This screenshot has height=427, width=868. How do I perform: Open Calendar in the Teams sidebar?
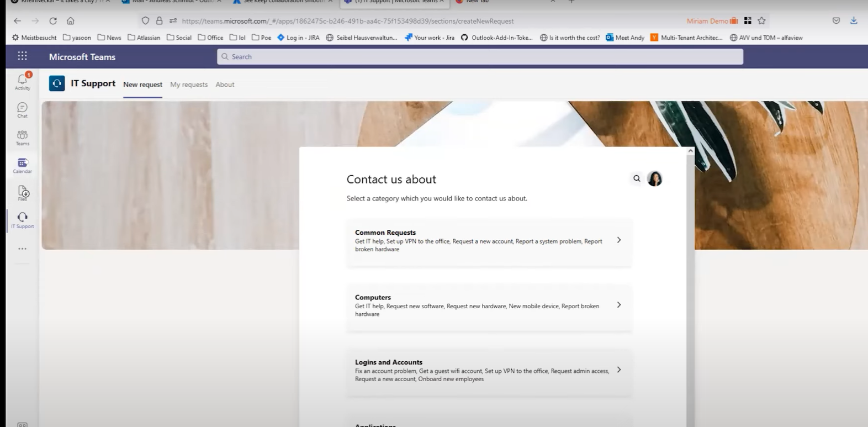[x=23, y=165]
